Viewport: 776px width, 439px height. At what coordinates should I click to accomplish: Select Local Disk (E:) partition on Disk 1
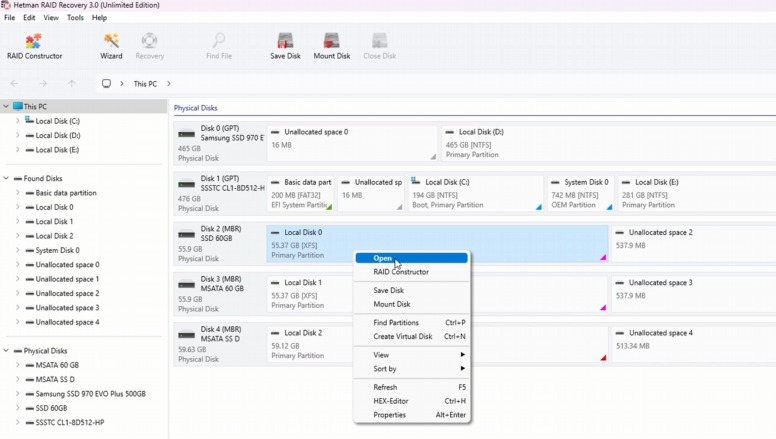(x=697, y=194)
